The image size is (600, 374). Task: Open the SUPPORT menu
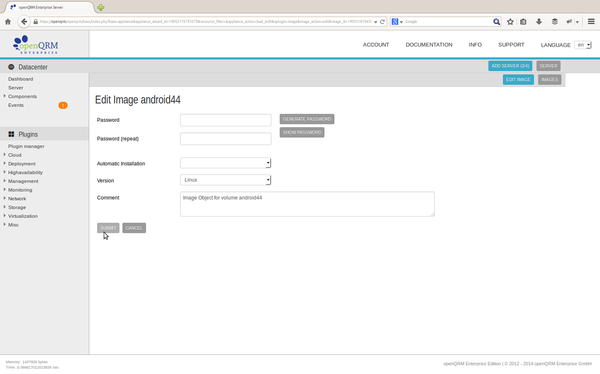coord(511,45)
